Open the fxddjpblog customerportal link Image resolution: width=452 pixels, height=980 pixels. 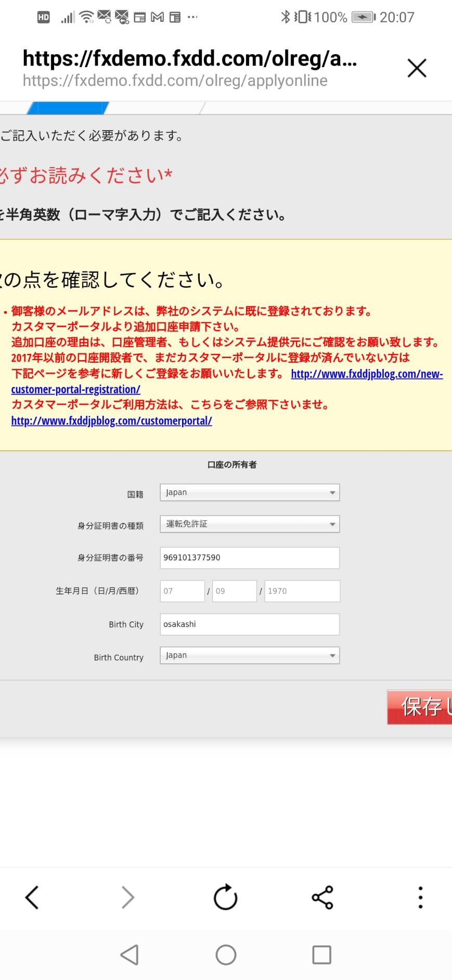(x=111, y=421)
